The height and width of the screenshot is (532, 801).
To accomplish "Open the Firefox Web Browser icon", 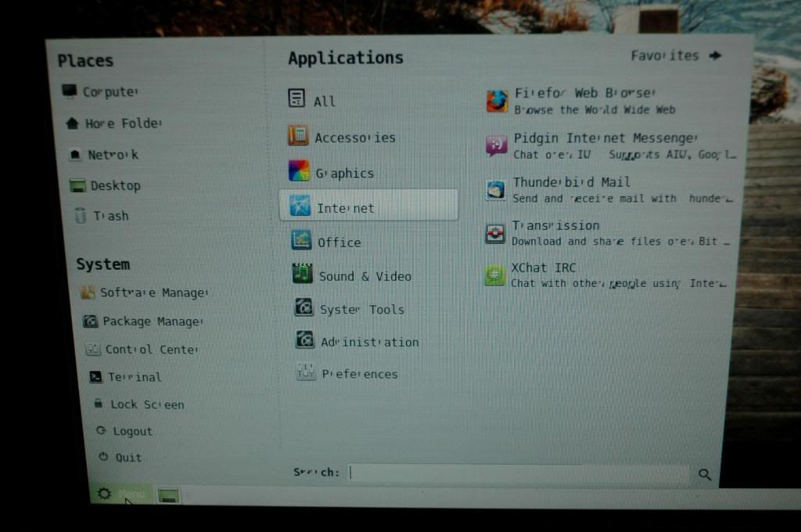I will [497, 101].
